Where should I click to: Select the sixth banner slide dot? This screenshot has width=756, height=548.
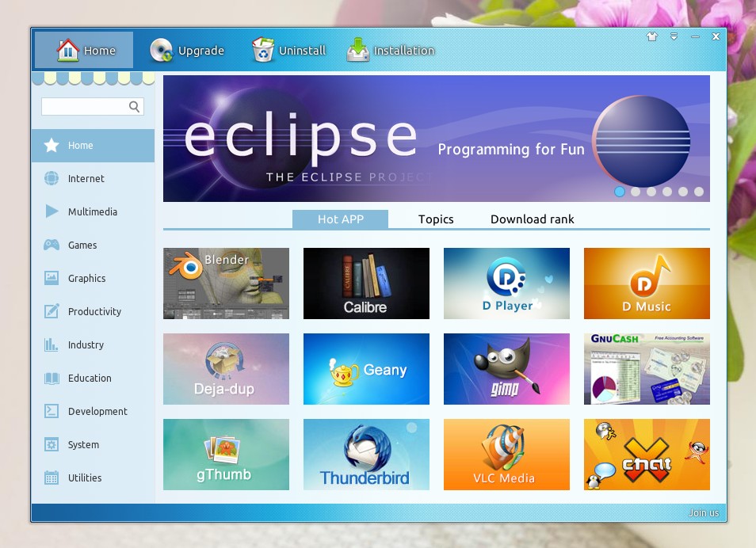click(699, 192)
